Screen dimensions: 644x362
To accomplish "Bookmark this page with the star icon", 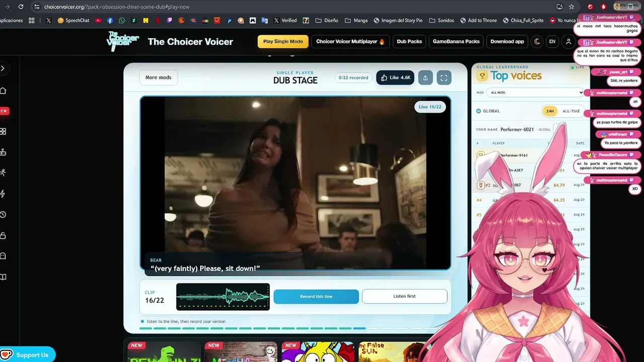I will point(572,7).
